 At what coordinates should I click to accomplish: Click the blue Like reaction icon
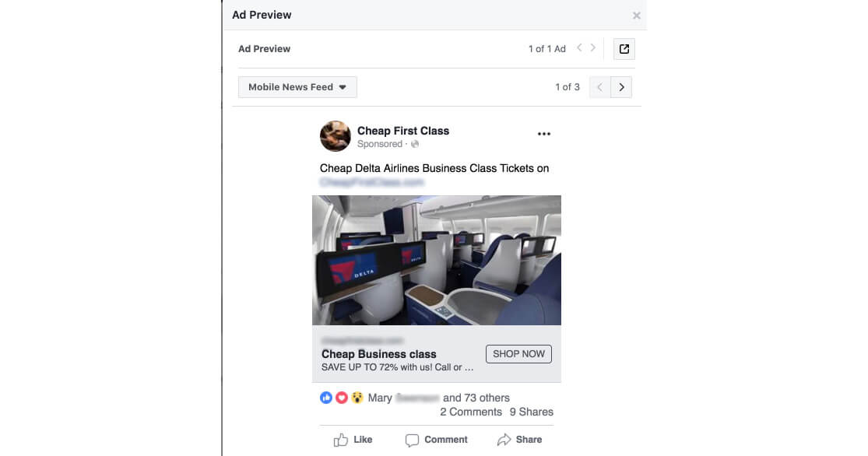pyautogui.click(x=326, y=398)
